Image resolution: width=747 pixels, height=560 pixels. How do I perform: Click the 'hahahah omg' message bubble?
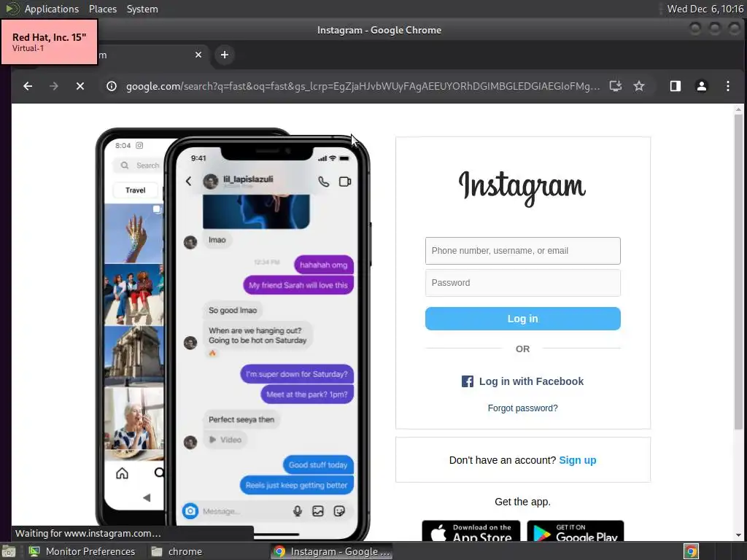tap(323, 265)
